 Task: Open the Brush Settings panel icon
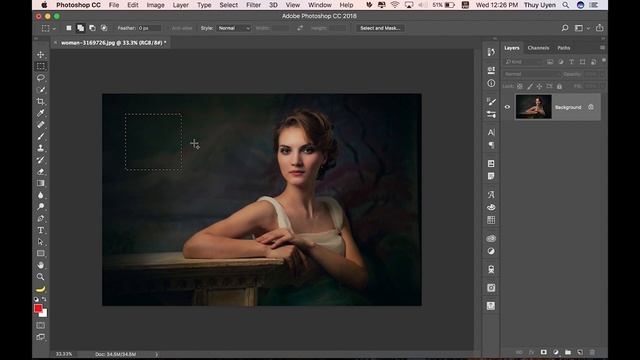491,101
